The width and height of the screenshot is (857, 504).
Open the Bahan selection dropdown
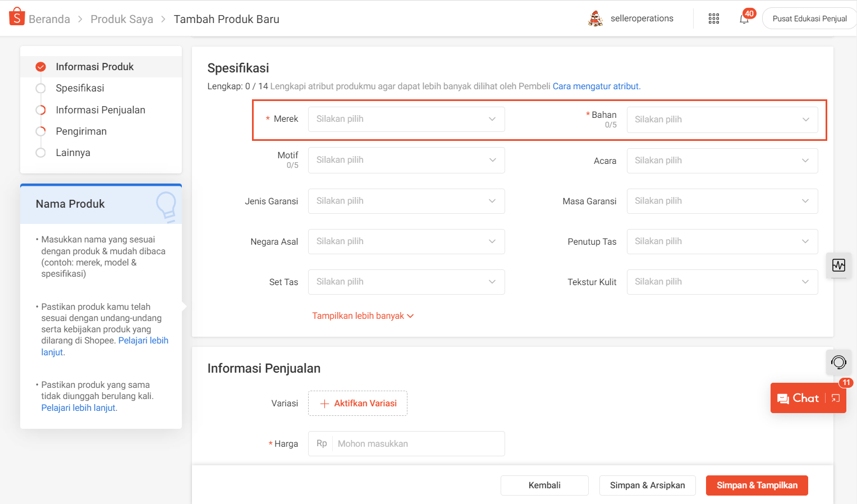(x=722, y=119)
